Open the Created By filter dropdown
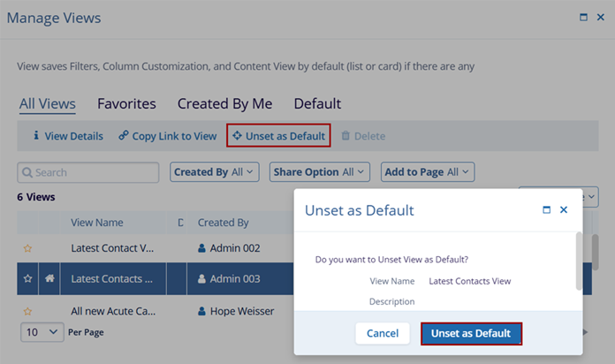Image resolution: width=615 pixels, height=364 pixels. click(x=215, y=172)
